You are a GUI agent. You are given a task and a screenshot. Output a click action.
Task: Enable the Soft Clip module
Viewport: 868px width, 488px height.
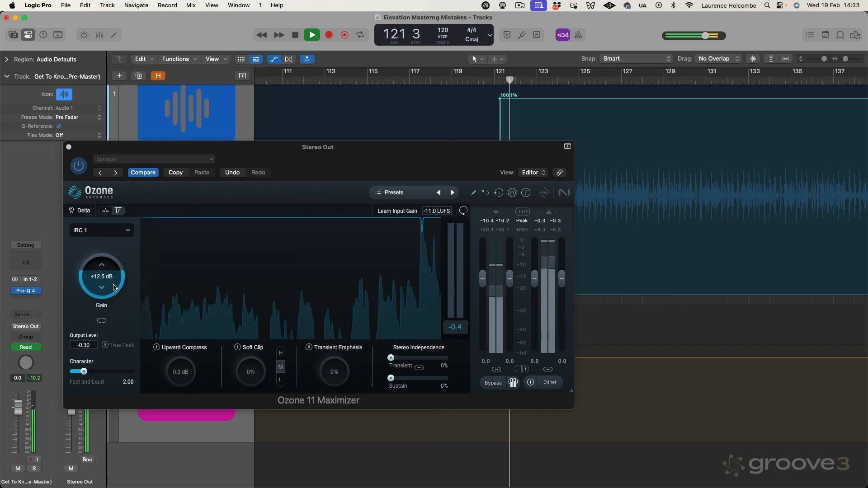tap(237, 347)
